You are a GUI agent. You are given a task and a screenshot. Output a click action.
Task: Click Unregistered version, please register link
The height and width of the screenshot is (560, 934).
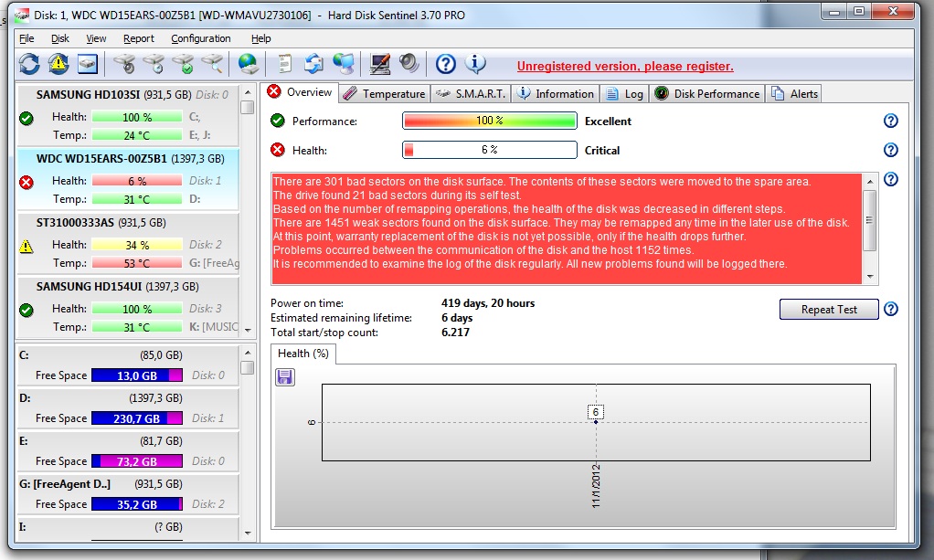click(x=625, y=66)
